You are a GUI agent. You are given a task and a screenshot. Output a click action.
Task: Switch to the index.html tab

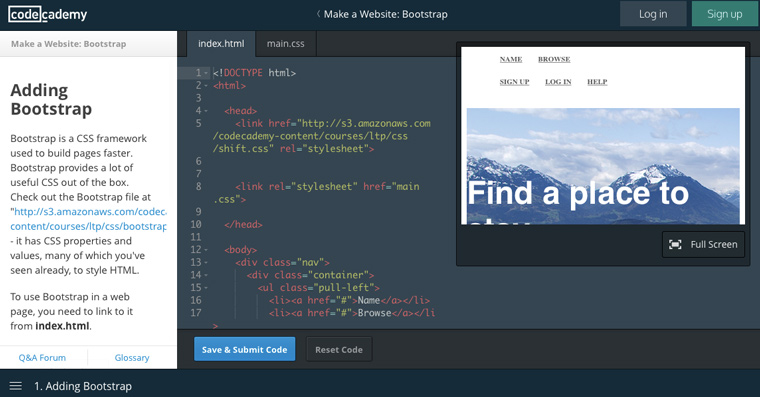coord(221,44)
